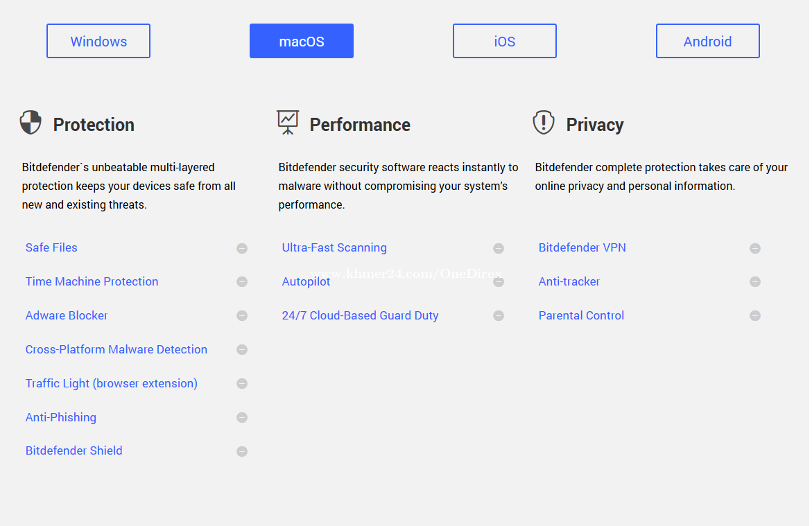Click the Protection shield icon

31,123
